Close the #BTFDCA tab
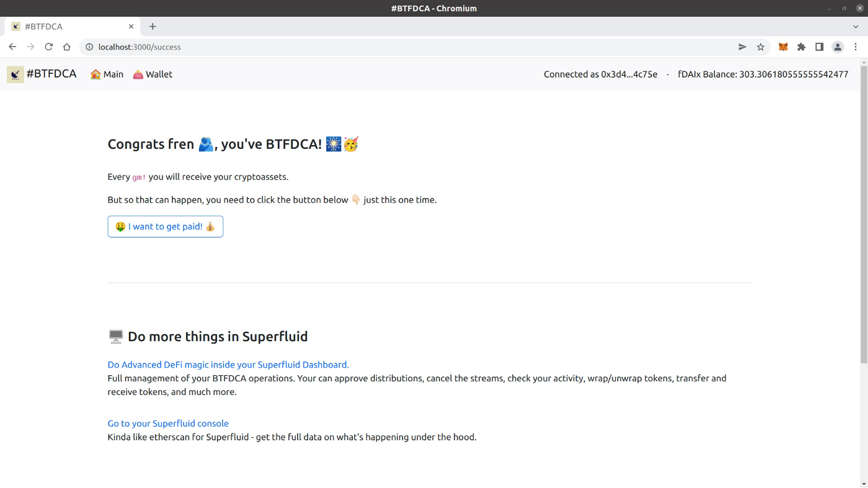The image size is (868, 488). [x=131, y=27]
